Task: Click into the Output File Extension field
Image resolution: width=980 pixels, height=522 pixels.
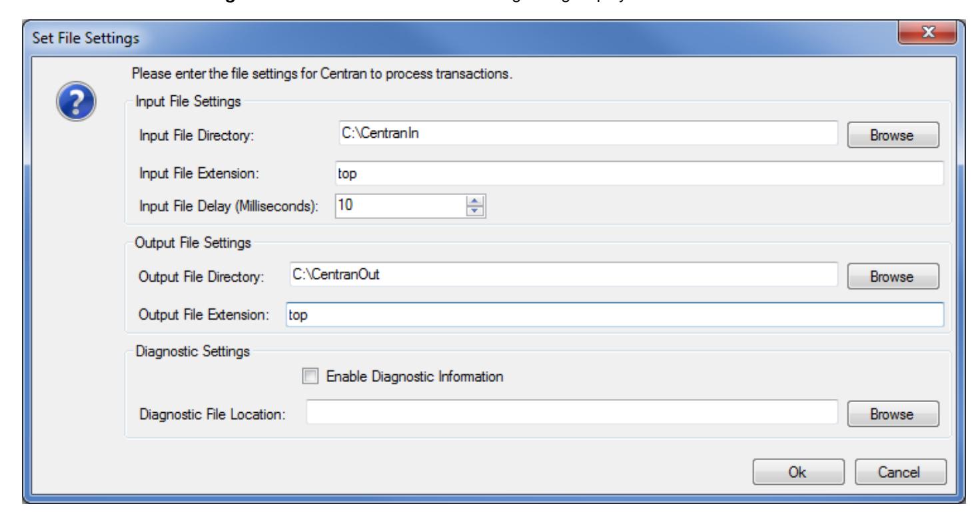Action: (614, 314)
